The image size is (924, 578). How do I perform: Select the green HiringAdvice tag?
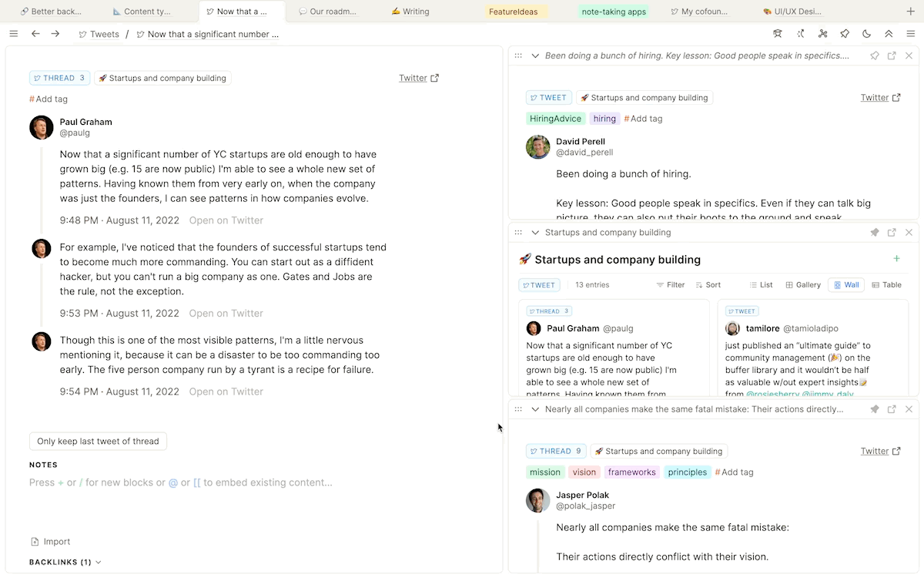pos(556,119)
